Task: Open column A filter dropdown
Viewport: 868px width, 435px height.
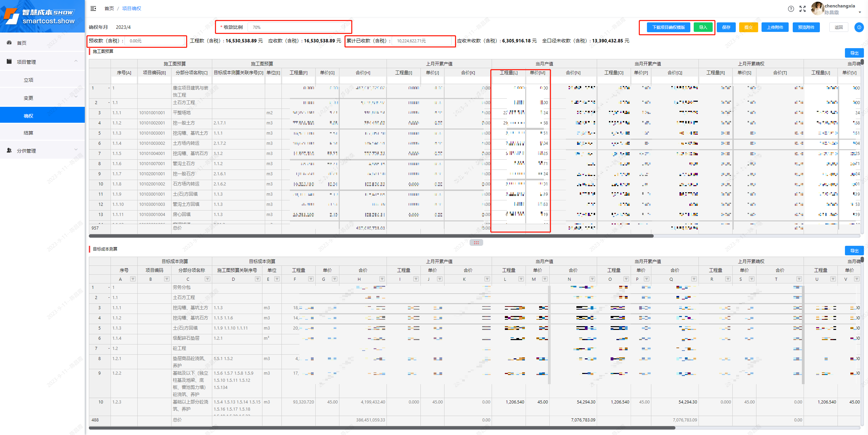Action: coord(133,279)
